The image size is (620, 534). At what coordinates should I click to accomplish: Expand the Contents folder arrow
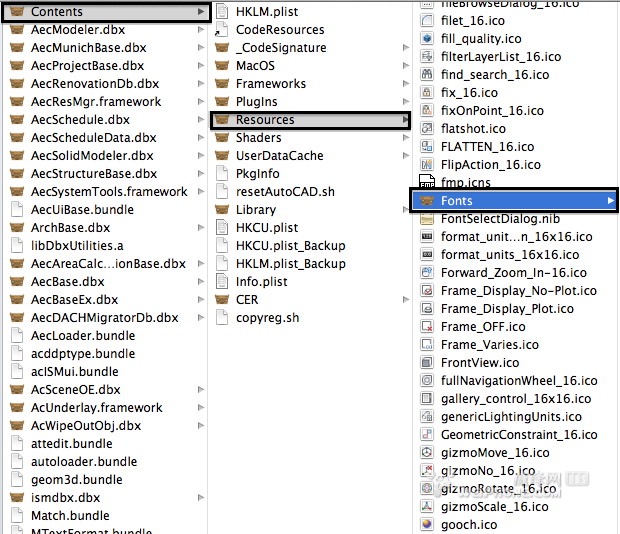[201, 11]
